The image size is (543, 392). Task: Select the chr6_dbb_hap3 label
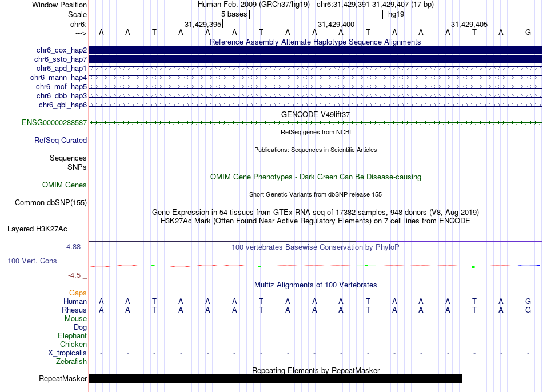62,95
